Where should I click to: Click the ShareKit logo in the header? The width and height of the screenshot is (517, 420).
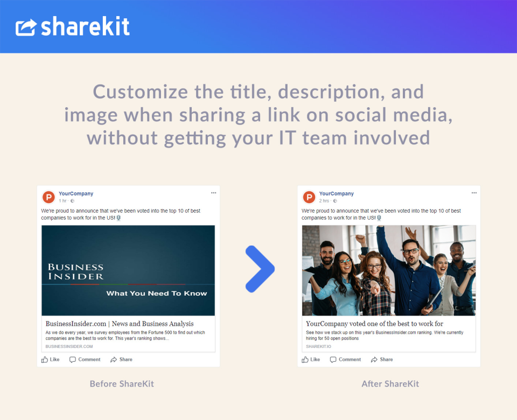(x=73, y=26)
